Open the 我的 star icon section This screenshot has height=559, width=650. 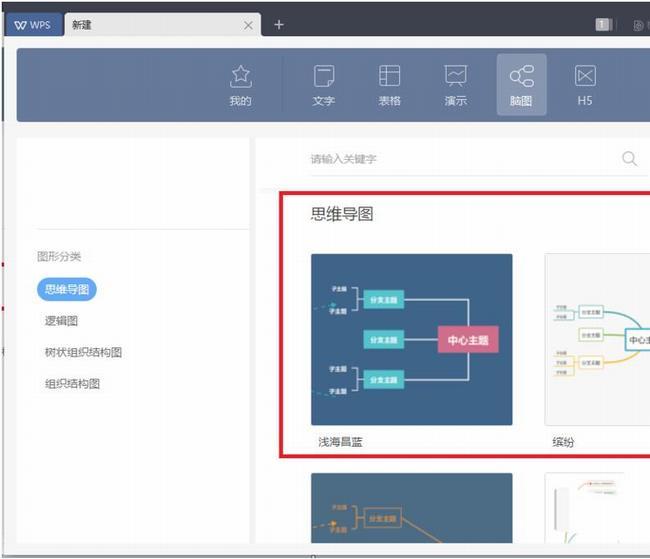(241, 85)
